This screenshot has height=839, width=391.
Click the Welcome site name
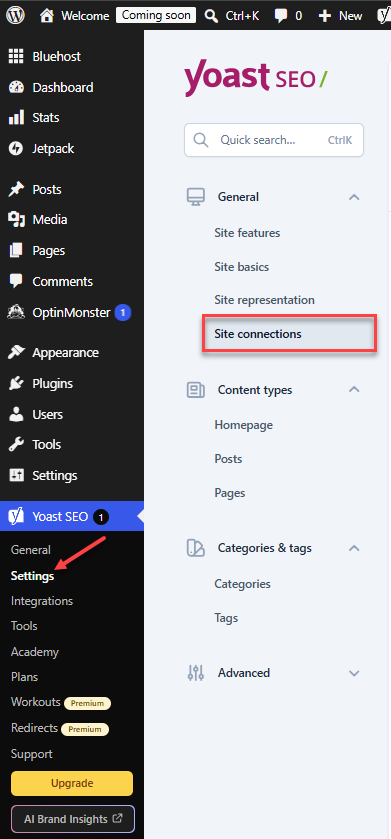85,16
